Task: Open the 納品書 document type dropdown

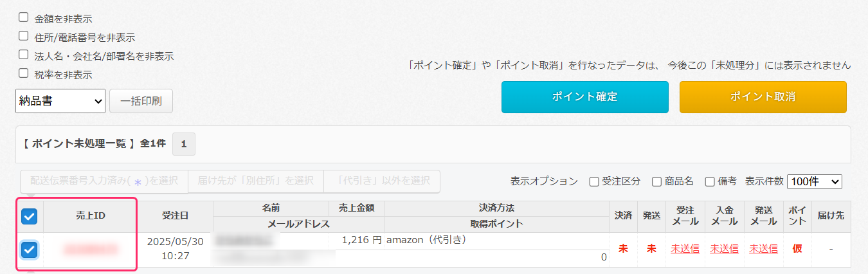Action: [x=60, y=101]
